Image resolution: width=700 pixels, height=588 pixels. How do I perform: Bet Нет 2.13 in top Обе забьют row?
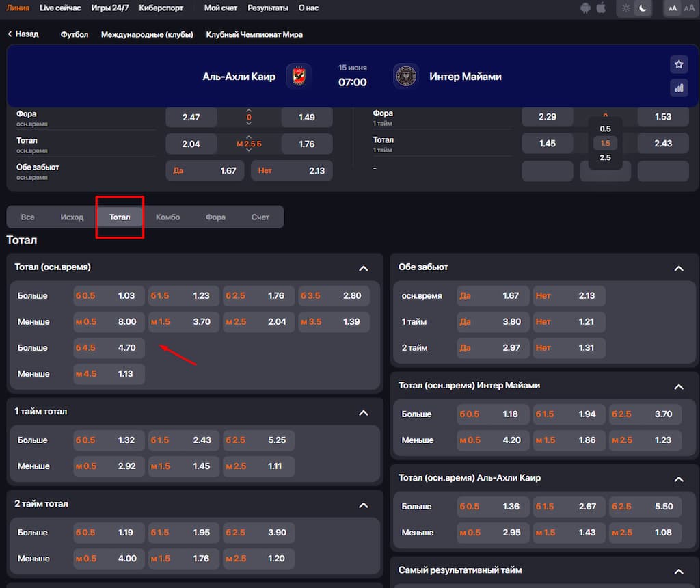(291, 170)
